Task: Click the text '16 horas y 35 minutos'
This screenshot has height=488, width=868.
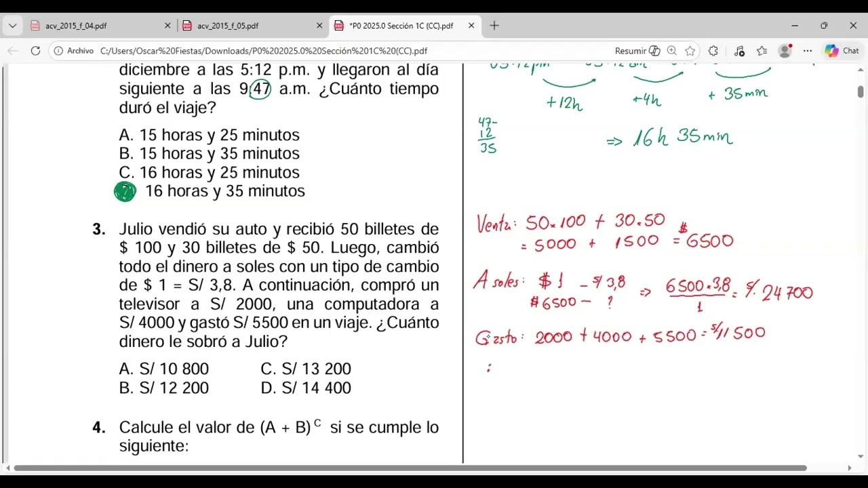Action: [x=225, y=191]
